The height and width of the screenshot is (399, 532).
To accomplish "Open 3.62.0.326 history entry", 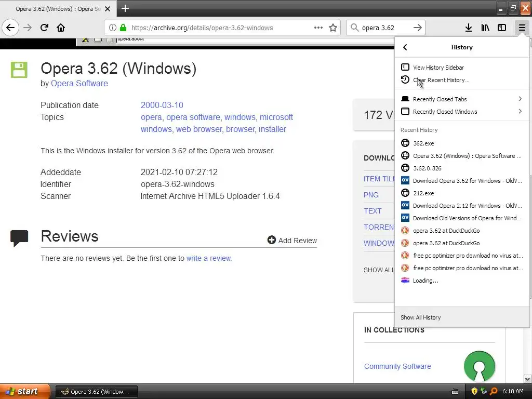I will 462,168.
